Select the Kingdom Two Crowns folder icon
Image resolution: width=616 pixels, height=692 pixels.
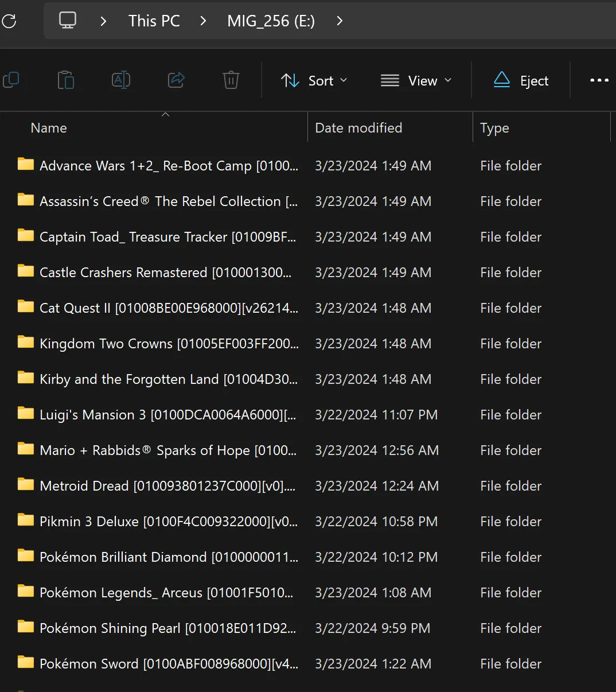coord(25,343)
